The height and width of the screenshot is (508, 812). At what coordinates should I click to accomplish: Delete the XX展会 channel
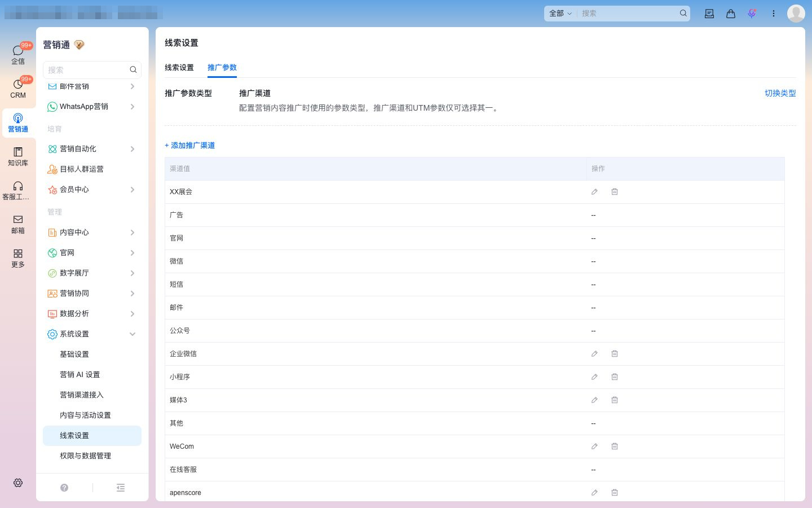(615, 192)
